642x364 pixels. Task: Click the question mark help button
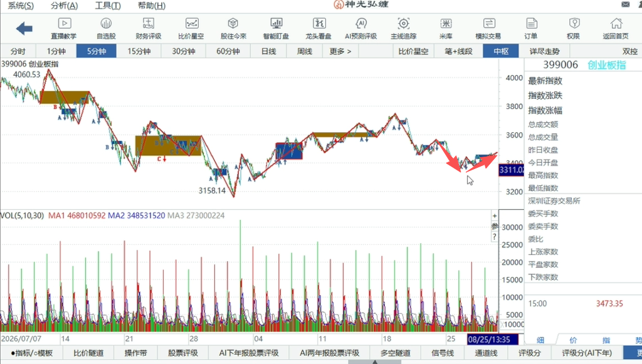[x=495, y=236]
